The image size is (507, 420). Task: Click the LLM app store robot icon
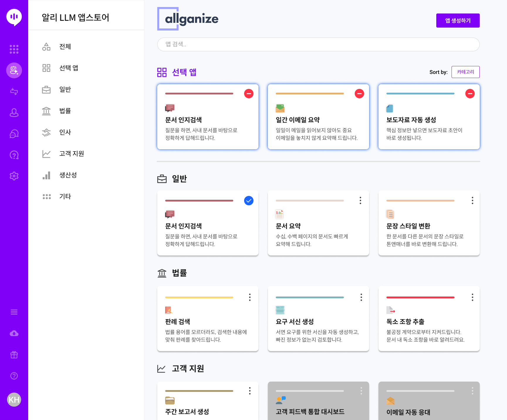point(14,70)
